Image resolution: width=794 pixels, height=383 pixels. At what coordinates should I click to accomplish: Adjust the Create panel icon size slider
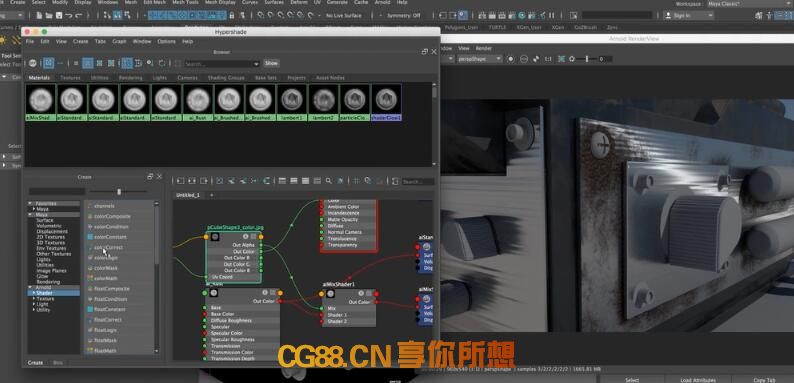pos(118,192)
